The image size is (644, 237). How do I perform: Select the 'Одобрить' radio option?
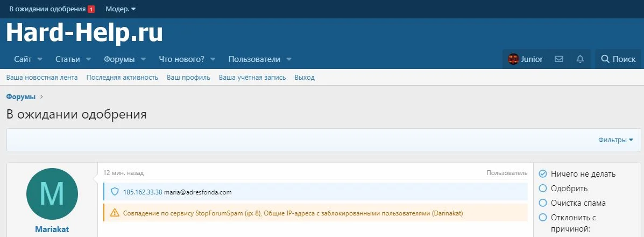pos(543,189)
